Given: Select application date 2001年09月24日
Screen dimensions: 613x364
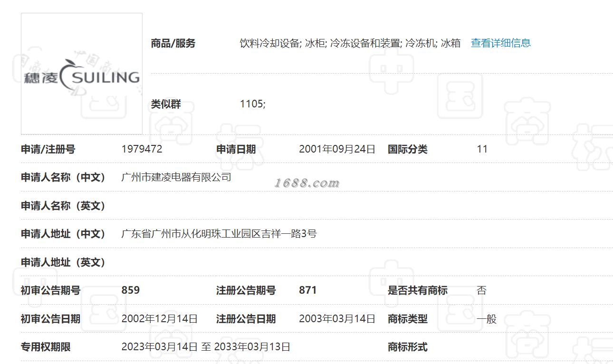Looking at the screenshot, I should pos(337,149).
